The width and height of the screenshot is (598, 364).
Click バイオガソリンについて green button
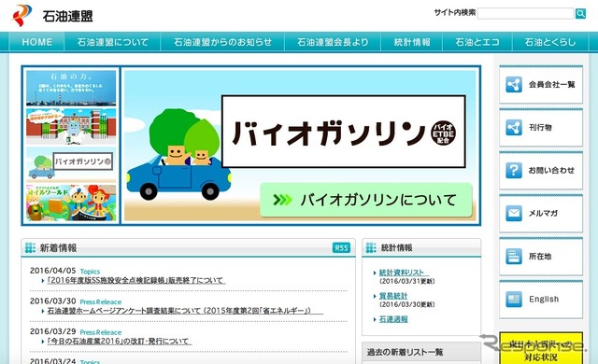pos(365,200)
